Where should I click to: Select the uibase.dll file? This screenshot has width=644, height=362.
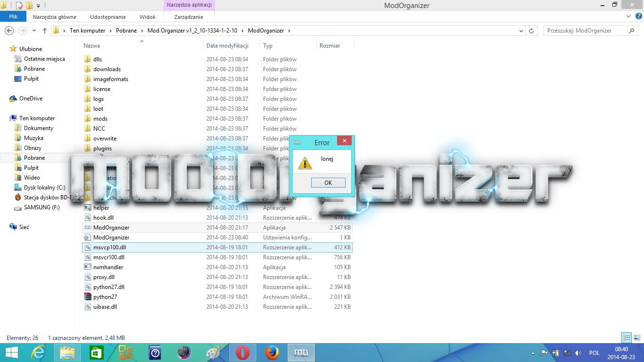[217, 307]
